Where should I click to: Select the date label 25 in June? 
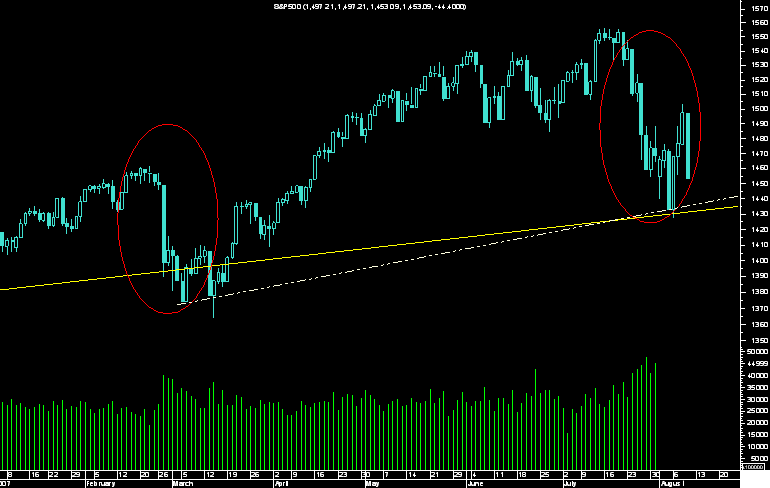[545, 475]
